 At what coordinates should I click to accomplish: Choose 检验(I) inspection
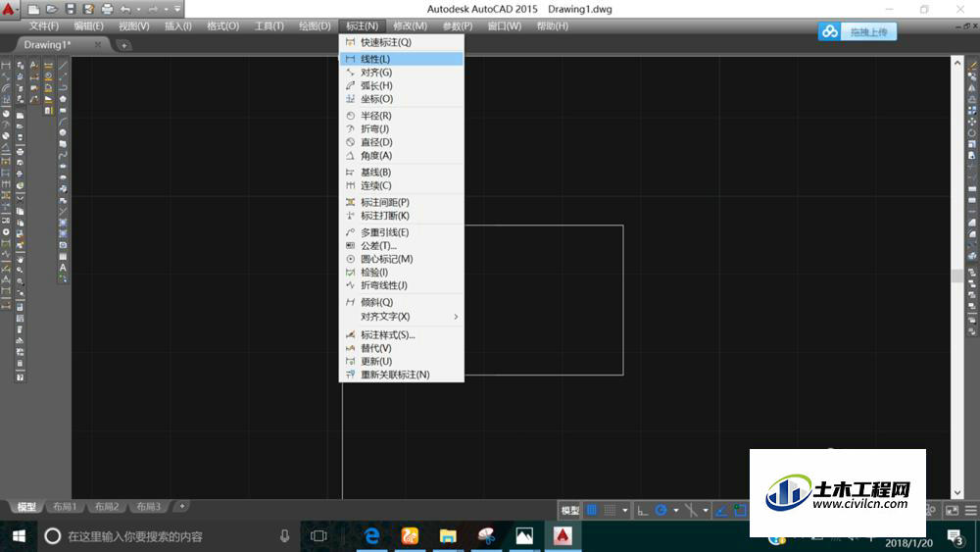pos(401,272)
